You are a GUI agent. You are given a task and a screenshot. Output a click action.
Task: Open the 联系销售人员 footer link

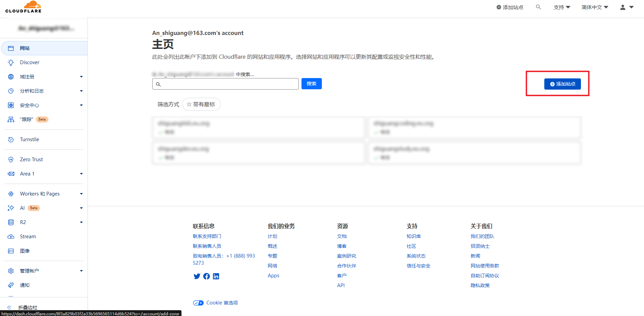click(x=207, y=246)
